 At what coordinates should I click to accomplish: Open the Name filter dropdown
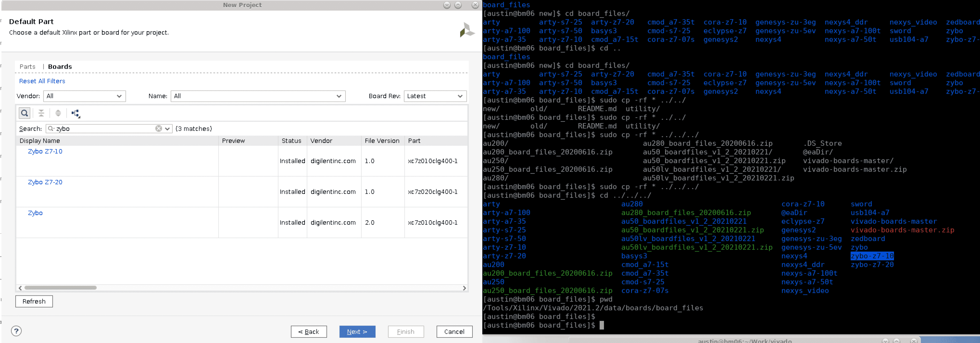tap(258, 96)
